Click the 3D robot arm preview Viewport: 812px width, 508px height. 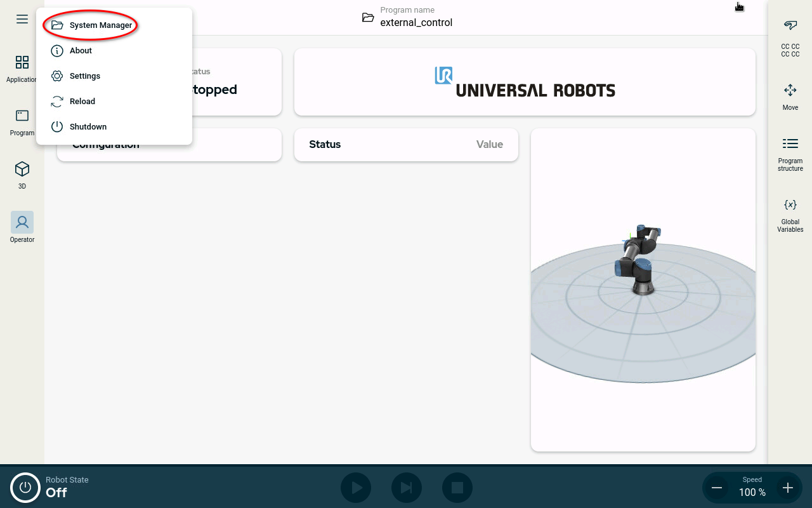click(643, 290)
